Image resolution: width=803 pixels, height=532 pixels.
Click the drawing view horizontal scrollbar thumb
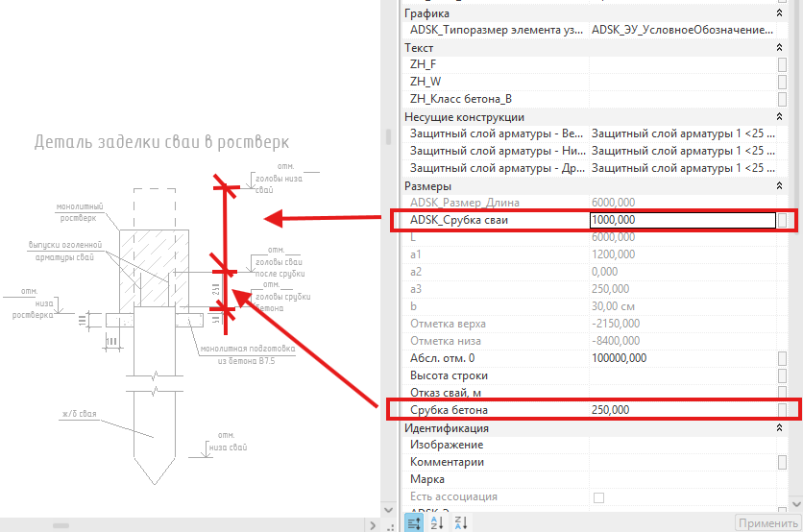tap(61, 525)
